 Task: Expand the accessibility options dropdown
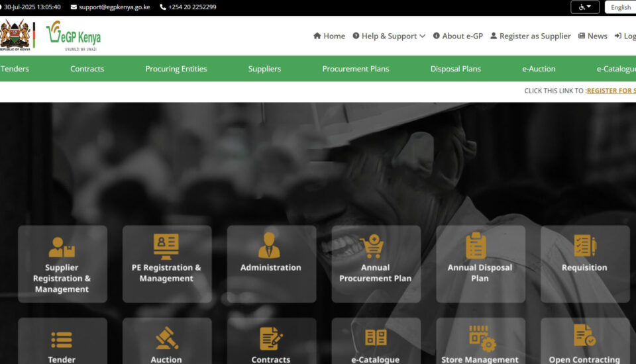(585, 7)
